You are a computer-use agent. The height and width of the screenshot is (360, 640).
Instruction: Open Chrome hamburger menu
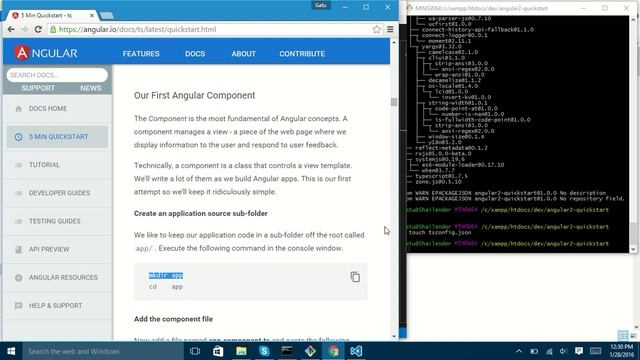pos(390,29)
